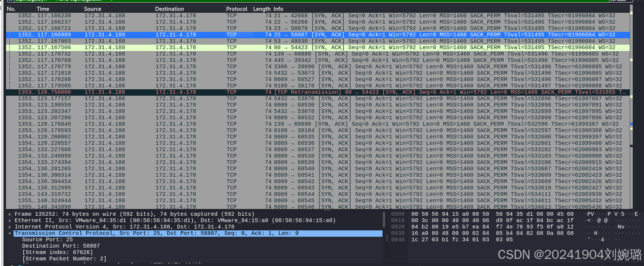Select packet at time 128.179593
This screenshot has width=644, height=266.
[x=318, y=130]
